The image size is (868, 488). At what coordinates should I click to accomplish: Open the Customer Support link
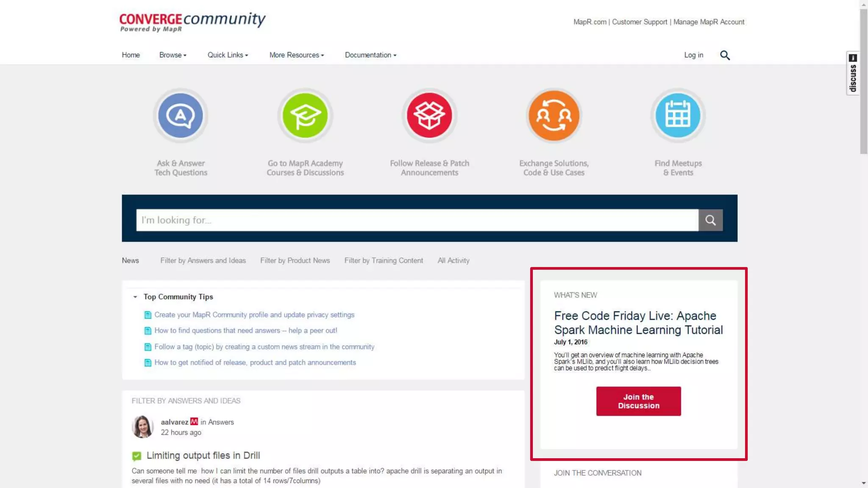coord(639,22)
